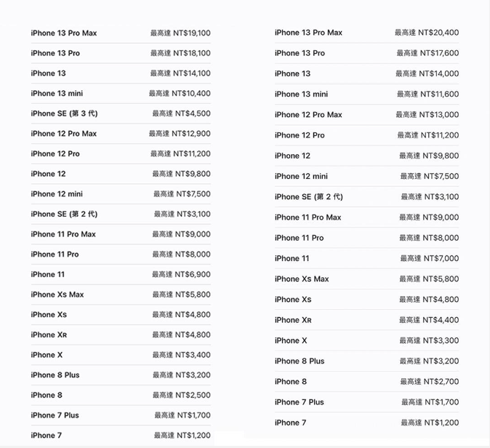Click the NT$12,900 iPhone 12 Pro Max price

180,134
